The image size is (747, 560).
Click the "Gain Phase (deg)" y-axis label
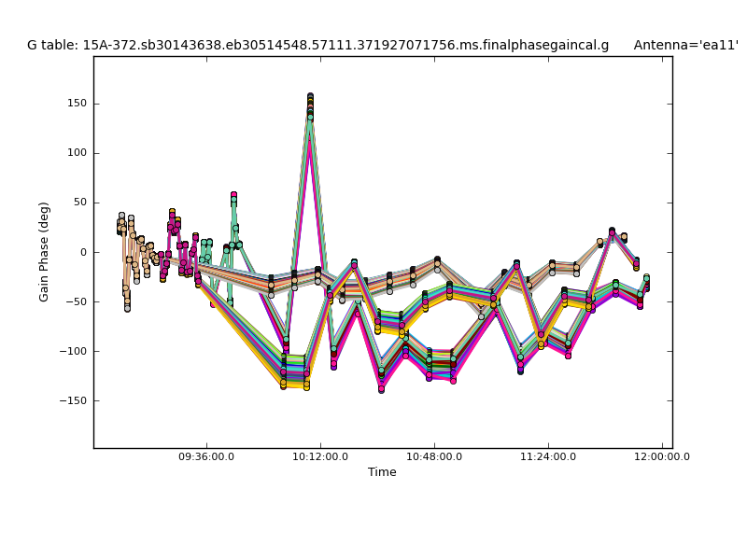tap(44, 252)
